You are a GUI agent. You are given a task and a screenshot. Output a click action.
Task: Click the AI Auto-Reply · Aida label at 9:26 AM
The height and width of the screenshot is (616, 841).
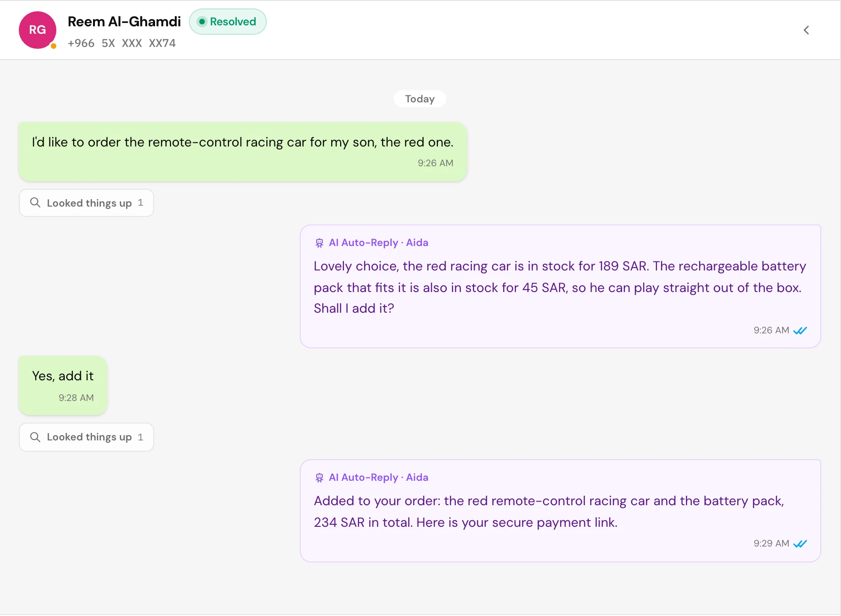click(x=379, y=243)
